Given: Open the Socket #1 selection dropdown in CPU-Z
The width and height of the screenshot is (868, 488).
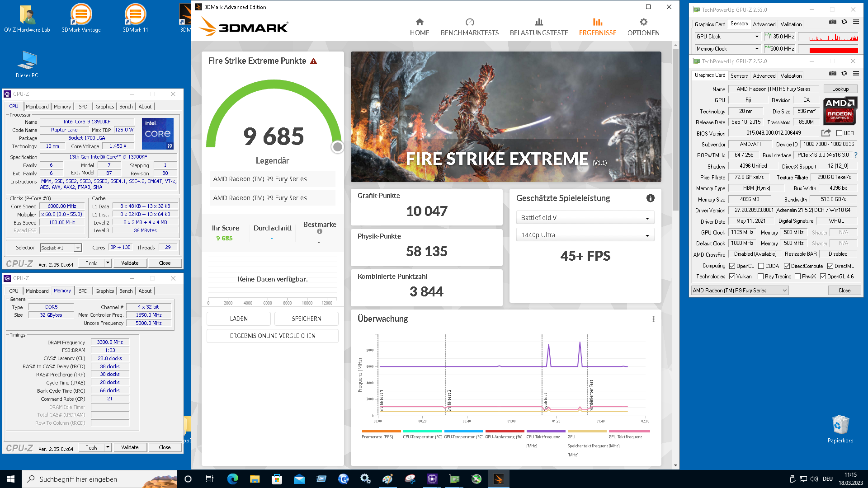Looking at the screenshot, I should [x=61, y=248].
